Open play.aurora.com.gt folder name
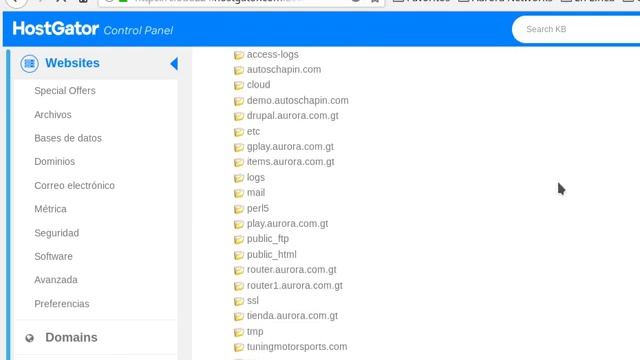Viewport: 640px width, 360px height. 287,224
